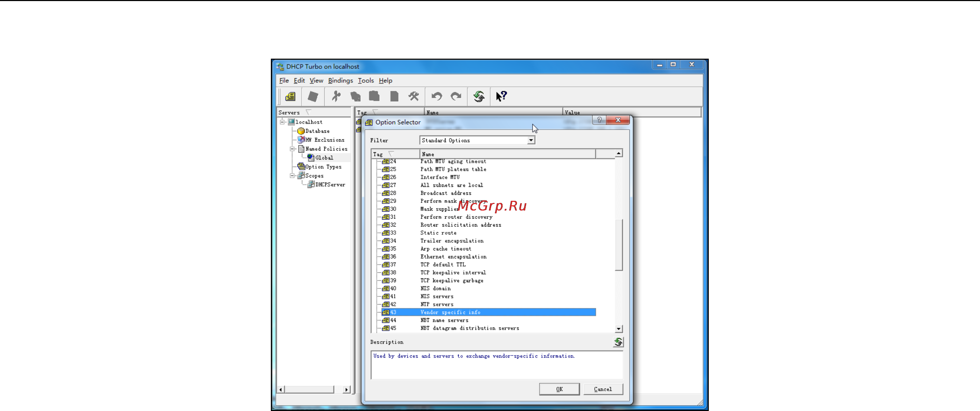This screenshot has height=411, width=980.
Task: Select Global in the server tree
Action: pos(324,158)
